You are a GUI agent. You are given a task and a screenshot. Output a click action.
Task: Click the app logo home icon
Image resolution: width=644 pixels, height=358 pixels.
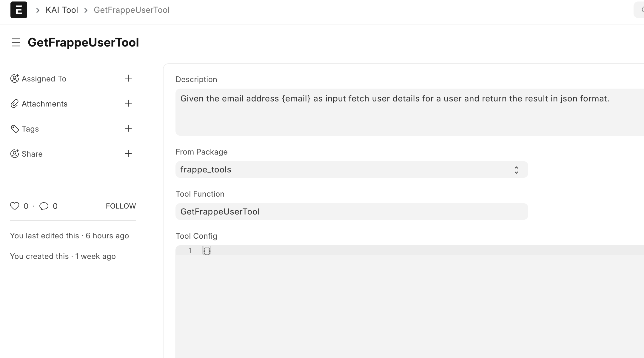[19, 10]
